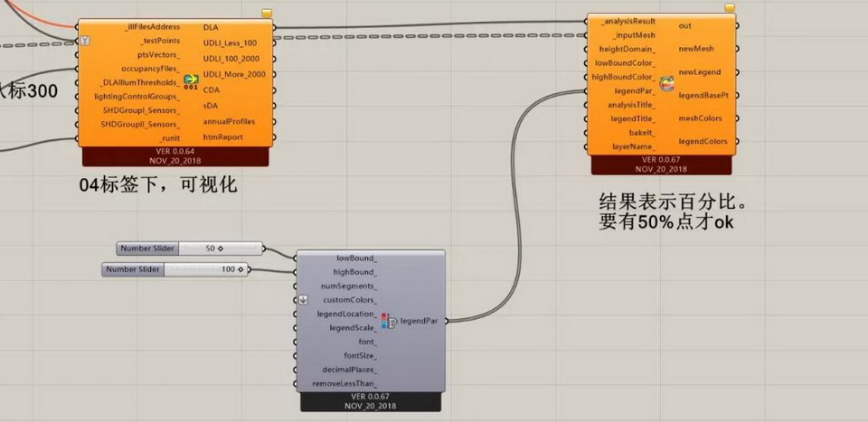Click the 50 value slider grip
868x422 pixels.
[x=220, y=249]
